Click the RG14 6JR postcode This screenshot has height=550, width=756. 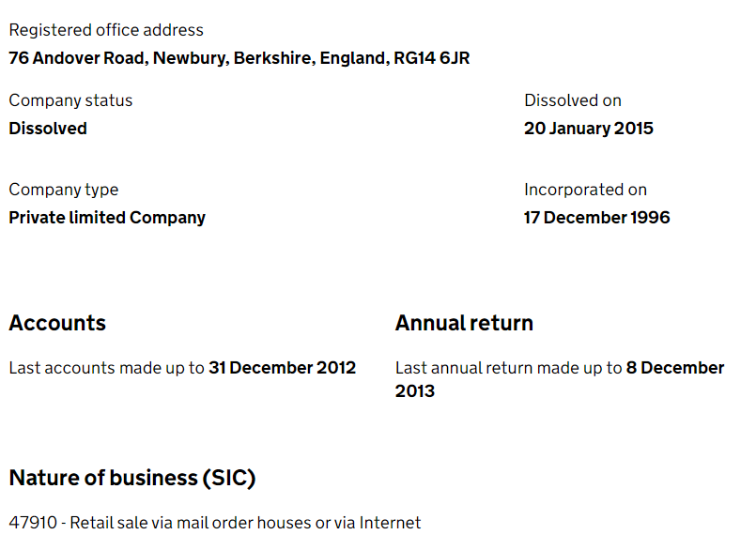tap(431, 58)
